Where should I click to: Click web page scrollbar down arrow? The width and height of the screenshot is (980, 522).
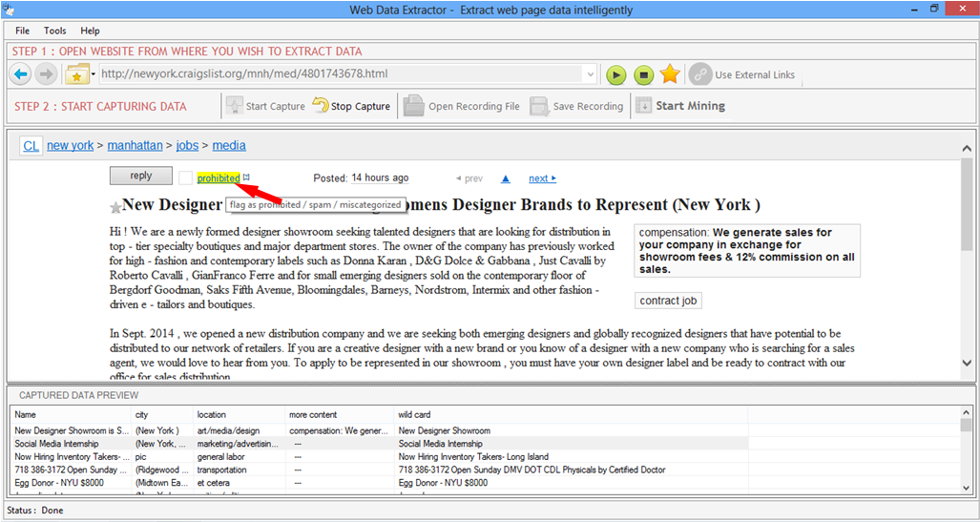[x=967, y=363]
